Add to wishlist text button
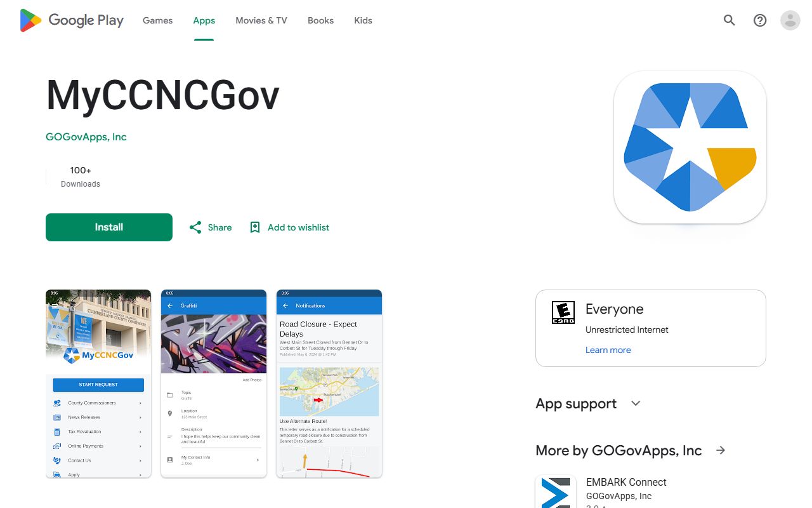812x508 pixels. tap(298, 227)
